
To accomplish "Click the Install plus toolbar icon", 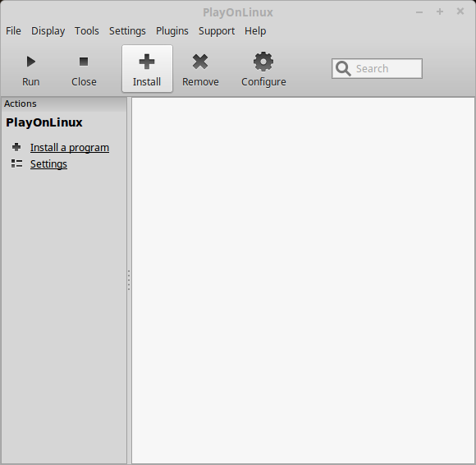I will pyautogui.click(x=147, y=62).
